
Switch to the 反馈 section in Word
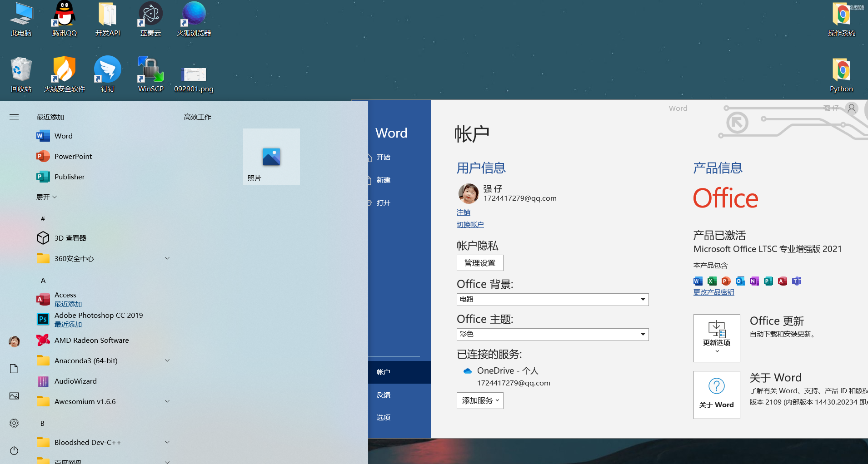[383, 395]
